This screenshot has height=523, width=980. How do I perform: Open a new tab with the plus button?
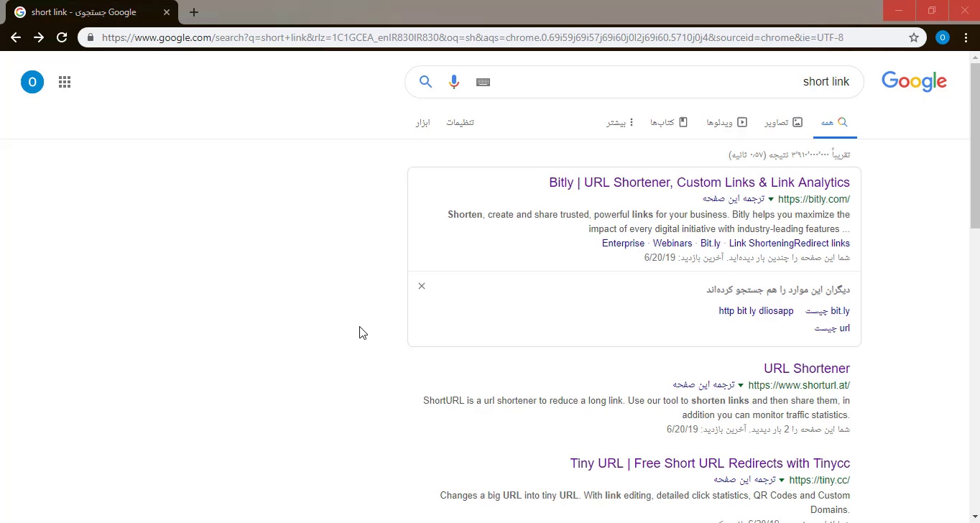[x=194, y=12]
